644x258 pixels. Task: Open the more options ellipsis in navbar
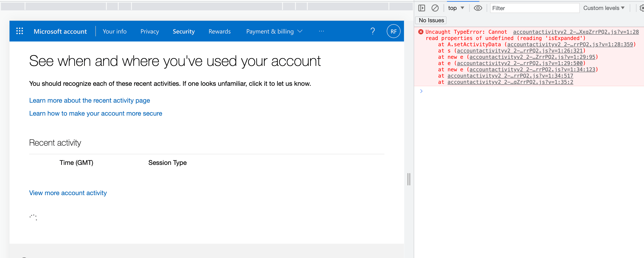pyautogui.click(x=321, y=31)
